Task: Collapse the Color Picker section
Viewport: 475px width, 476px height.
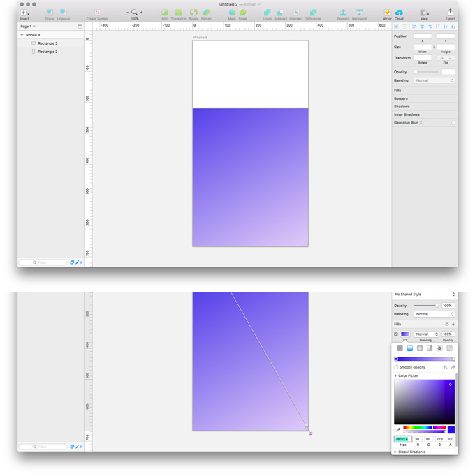Action: [x=395, y=375]
